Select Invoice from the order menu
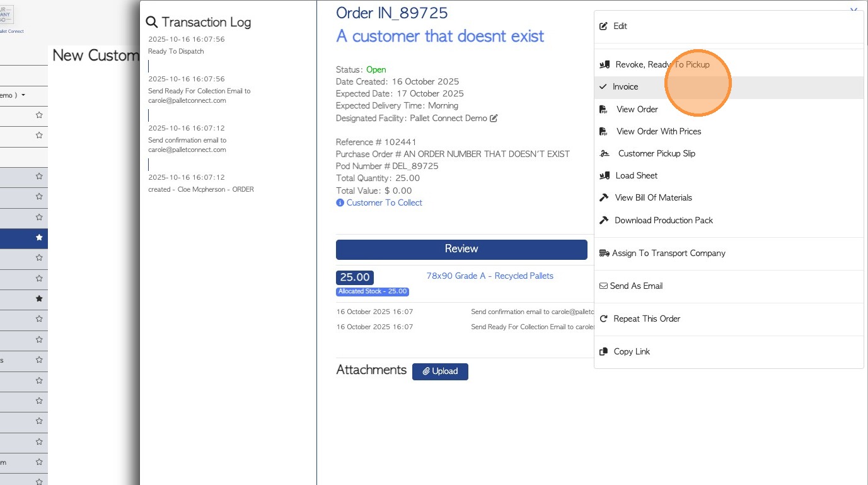Screen dimensions: 868x485 (x=625, y=87)
